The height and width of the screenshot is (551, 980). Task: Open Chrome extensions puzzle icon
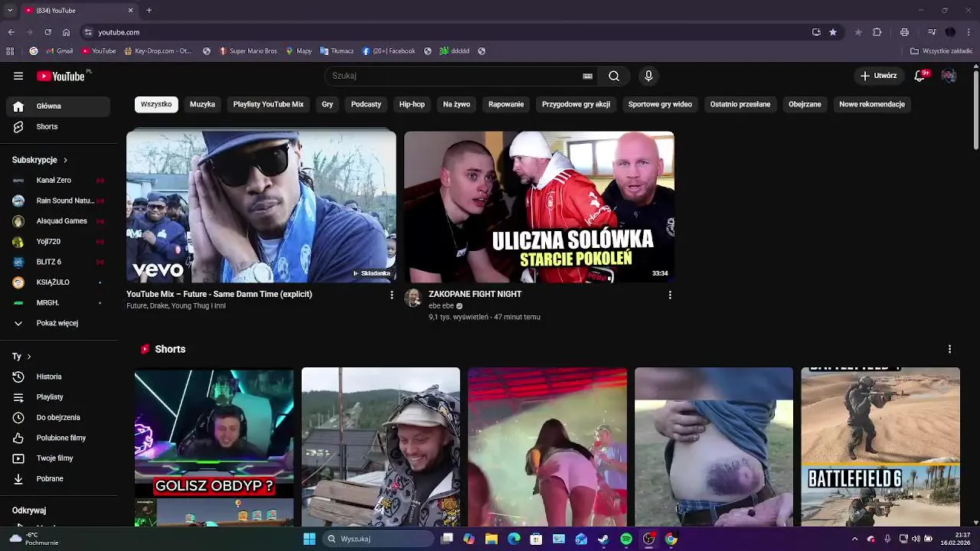[877, 32]
